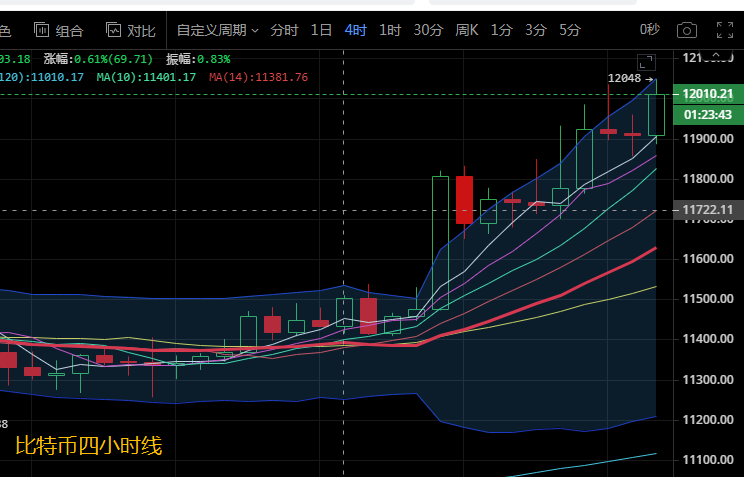Viewport: 744px width, 477px height.
Task: Select the 周K period
Action: (x=467, y=30)
